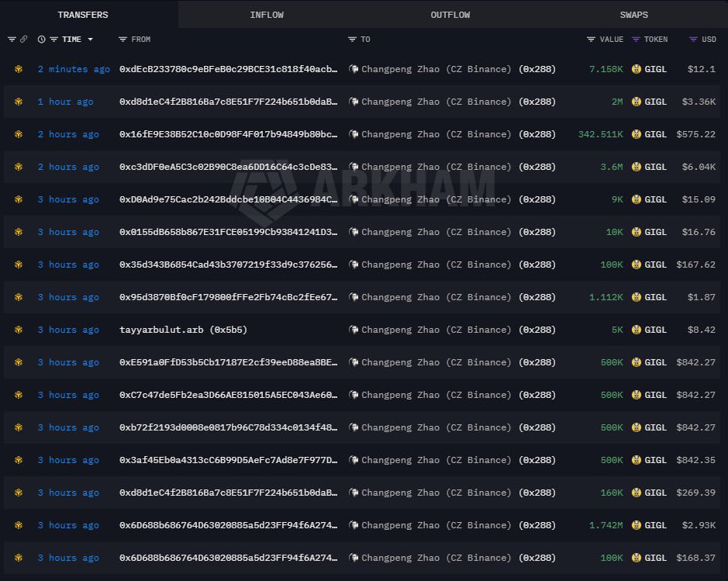Open sender address 0x0155dB658b867E31FCE05199...
The height and width of the screenshot is (581, 728).
(229, 232)
